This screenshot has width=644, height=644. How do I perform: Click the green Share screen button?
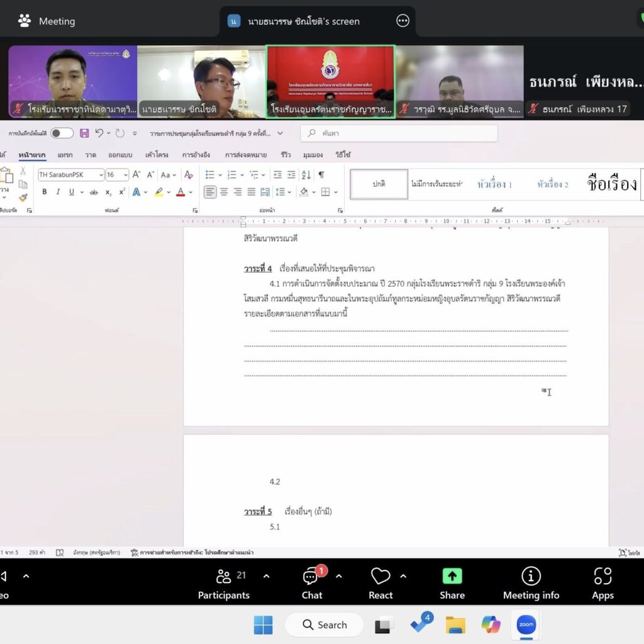pos(452,584)
